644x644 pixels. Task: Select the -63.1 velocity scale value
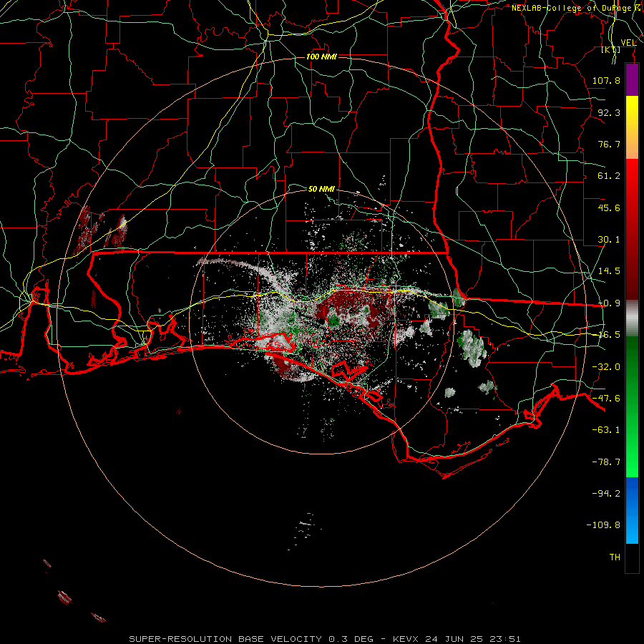pyautogui.click(x=606, y=430)
